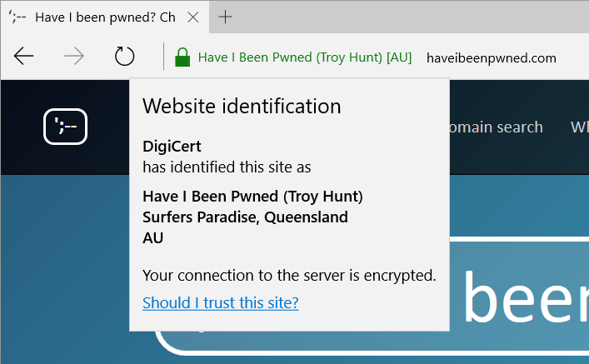Click the 'DigiCert' issuer text
Viewport: 589px width, 364px height.
[172, 147]
